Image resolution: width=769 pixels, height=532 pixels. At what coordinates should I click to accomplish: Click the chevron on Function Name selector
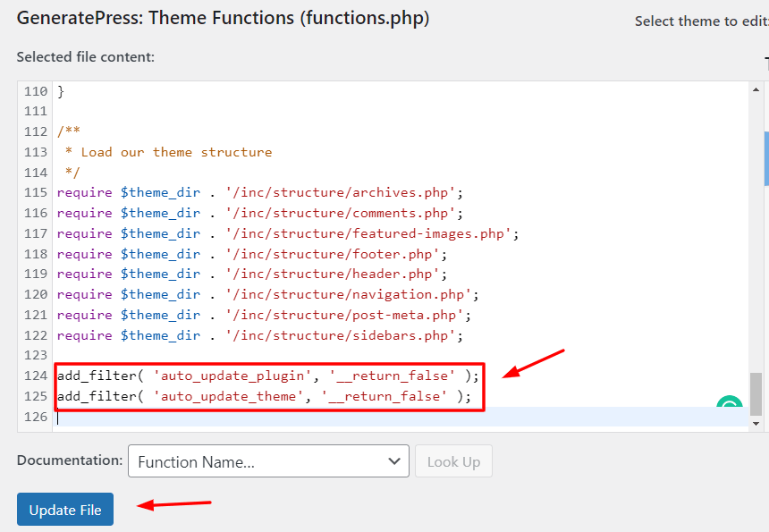point(394,461)
